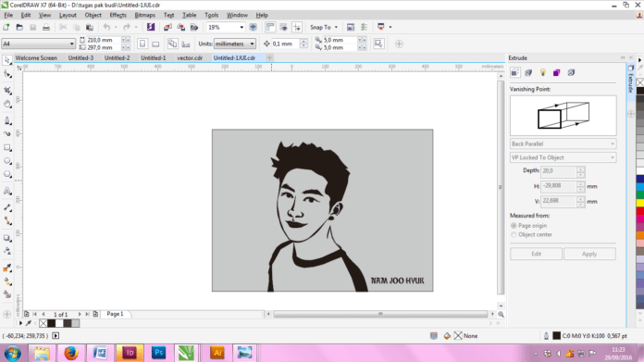
Task: Select the Polygon tool
Action: click(7, 174)
